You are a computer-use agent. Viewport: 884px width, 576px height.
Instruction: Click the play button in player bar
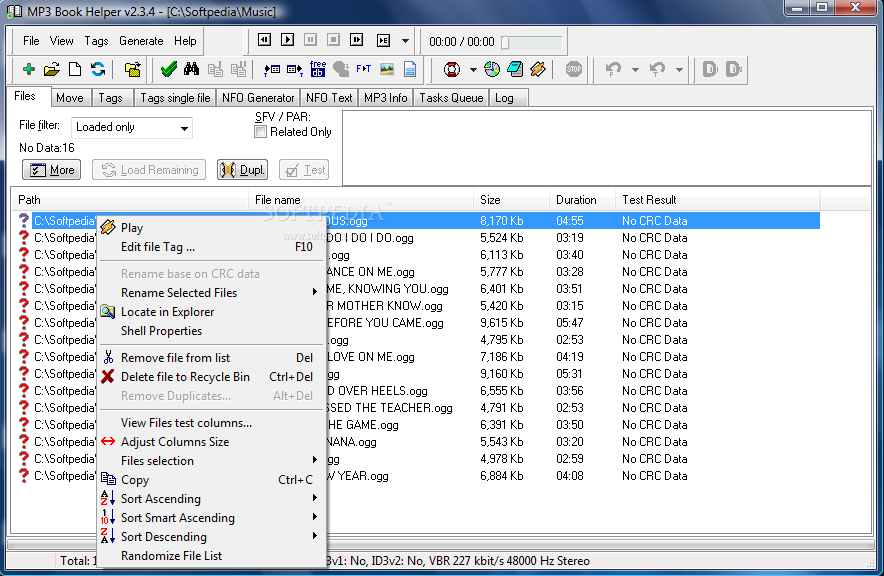(x=288, y=39)
